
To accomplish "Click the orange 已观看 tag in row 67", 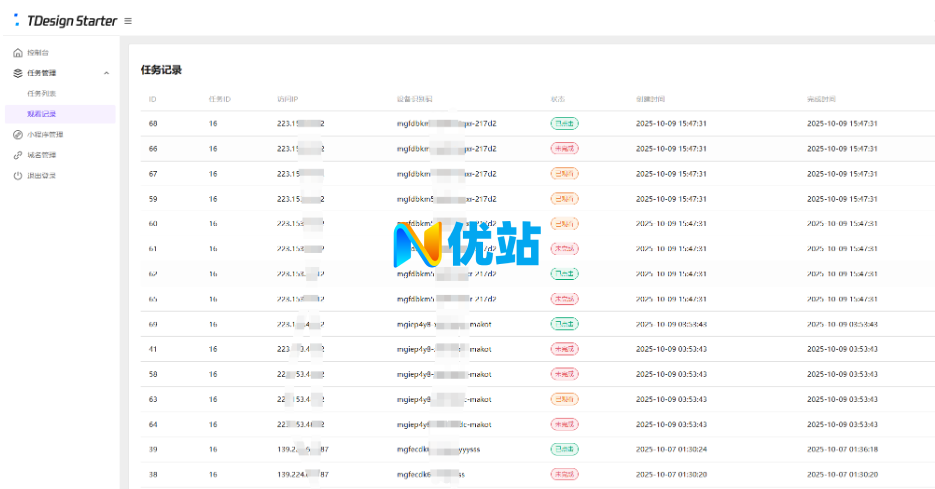I will click(x=564, y=173).
